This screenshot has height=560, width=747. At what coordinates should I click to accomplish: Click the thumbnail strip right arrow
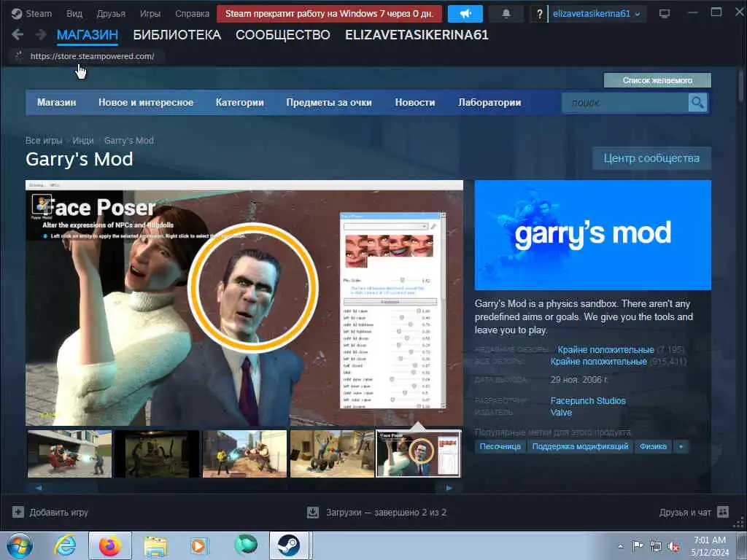449,488
